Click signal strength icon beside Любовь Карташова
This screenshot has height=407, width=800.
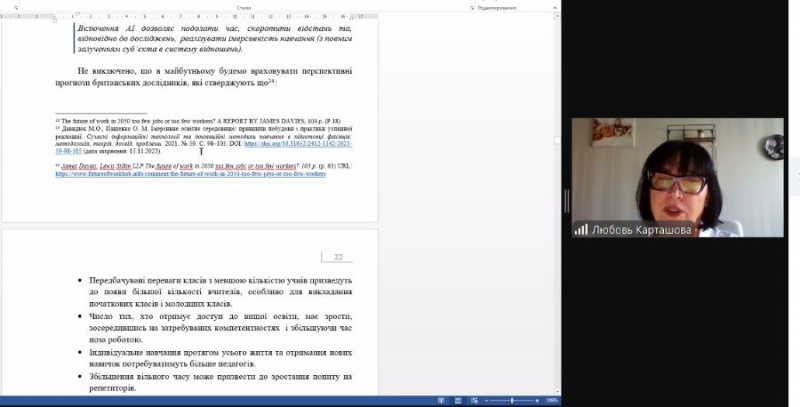[x=580, y=229]
